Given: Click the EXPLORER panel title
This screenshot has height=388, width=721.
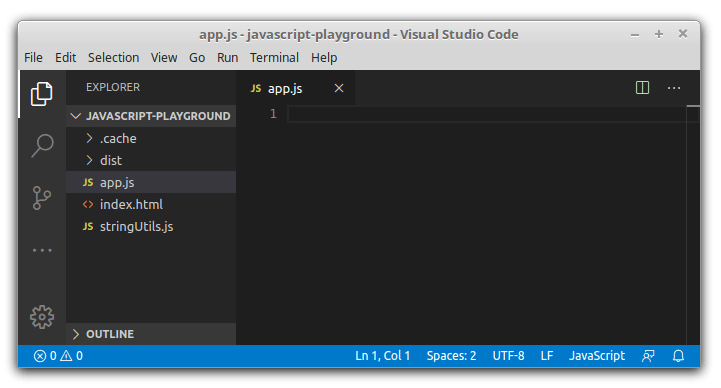Looking at the screenshot, I should pyautogui.click(x=113, y=87).
